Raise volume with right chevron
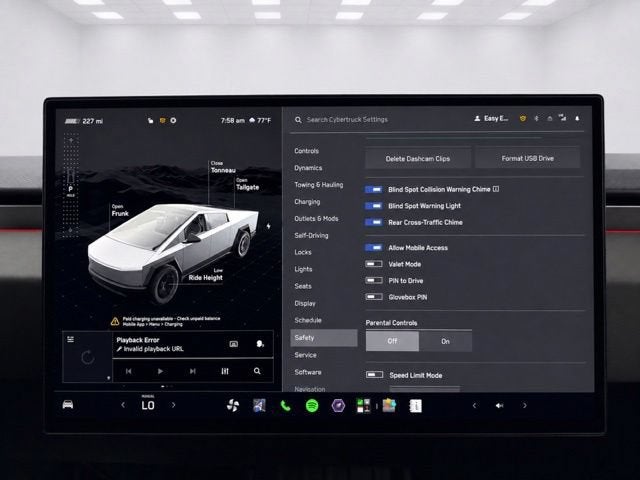The width and height of the screenshot is (640, 480). 525,405
